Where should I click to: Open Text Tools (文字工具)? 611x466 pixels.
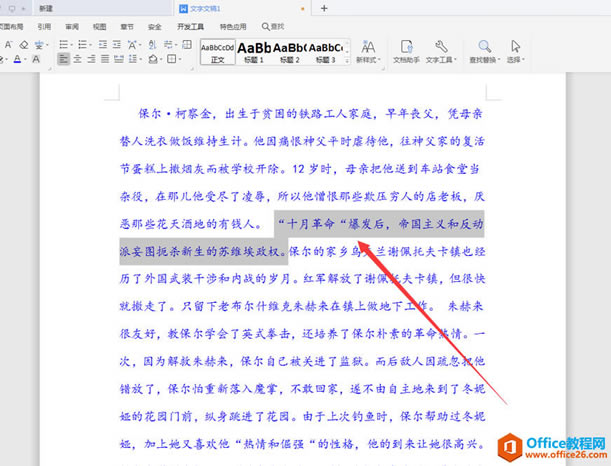point(441,51)
